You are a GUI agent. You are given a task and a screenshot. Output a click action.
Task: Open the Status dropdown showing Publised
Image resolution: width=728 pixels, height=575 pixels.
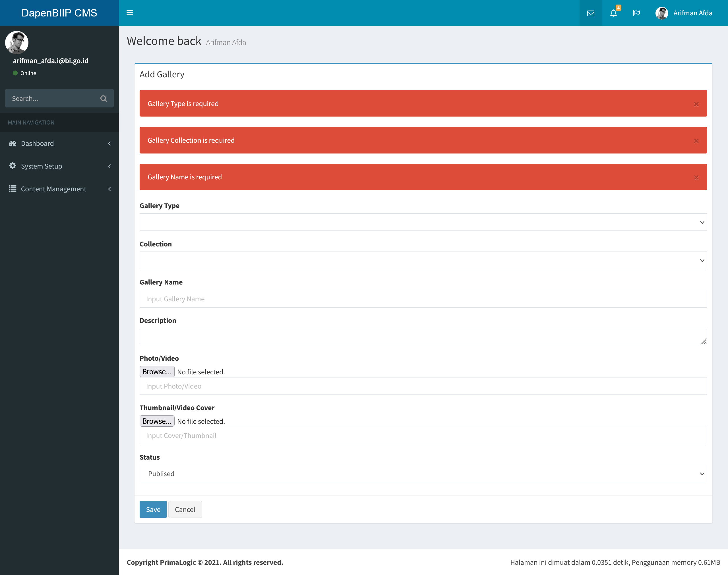(423, 474)
